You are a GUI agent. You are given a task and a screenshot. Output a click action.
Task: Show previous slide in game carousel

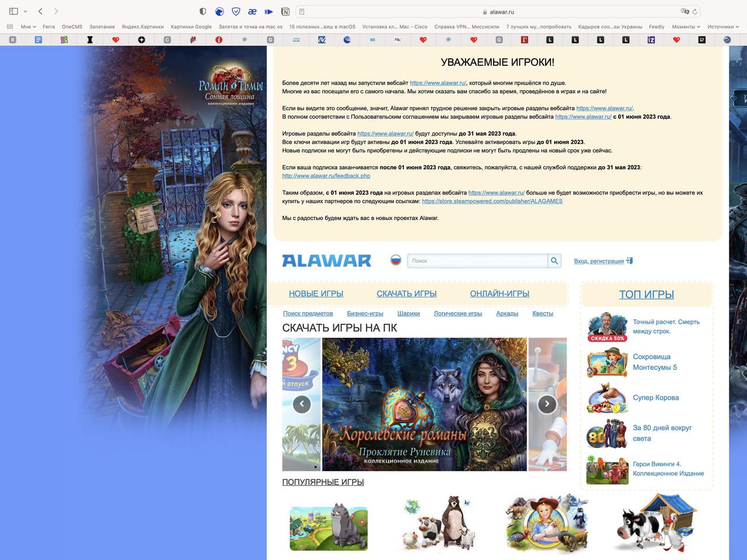pyautogui.click(x=302, y=404)
